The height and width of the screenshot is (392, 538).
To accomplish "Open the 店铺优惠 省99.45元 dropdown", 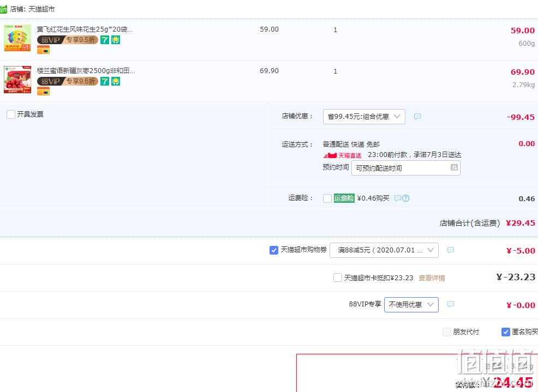I will (x=364, y=117).
